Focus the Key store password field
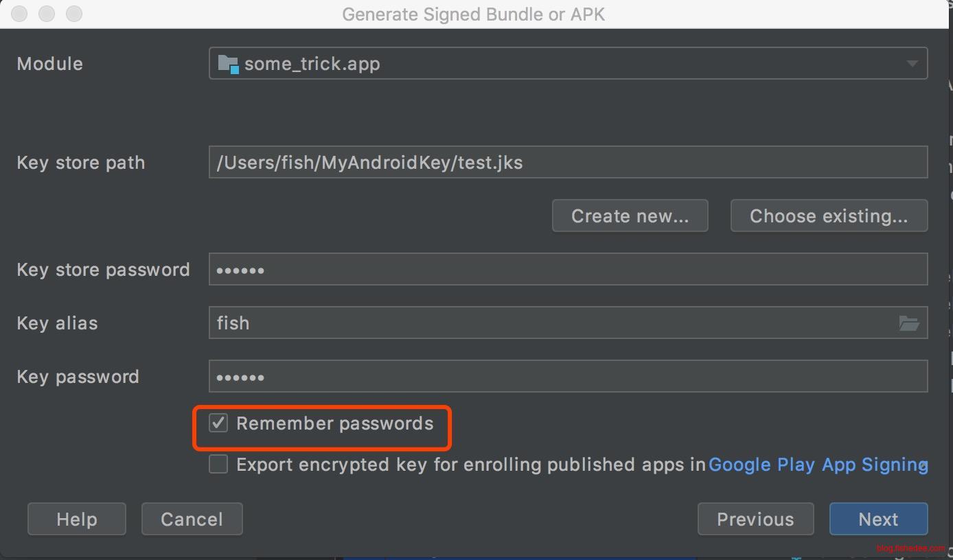Screen dimensions: 953x560 (x=567, y=270)
